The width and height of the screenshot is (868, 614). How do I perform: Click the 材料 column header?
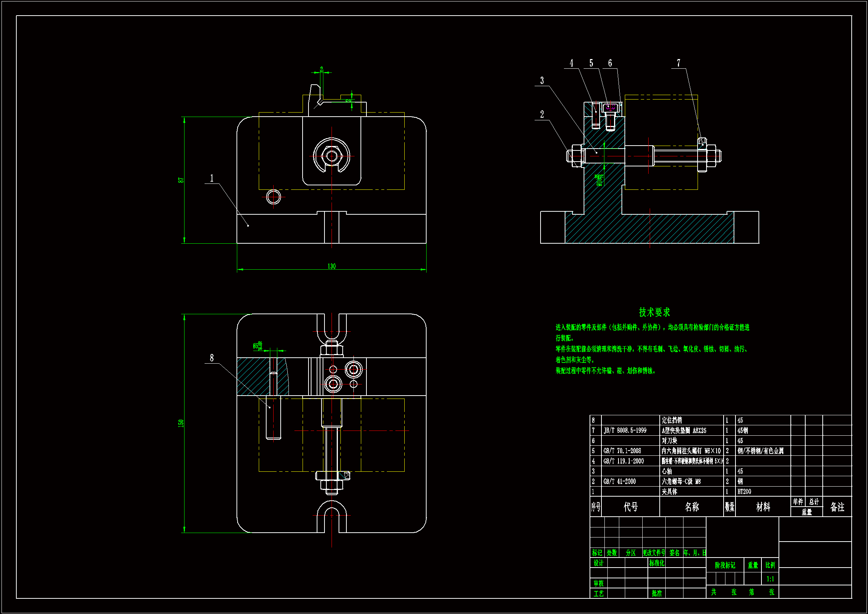point(763,507)
